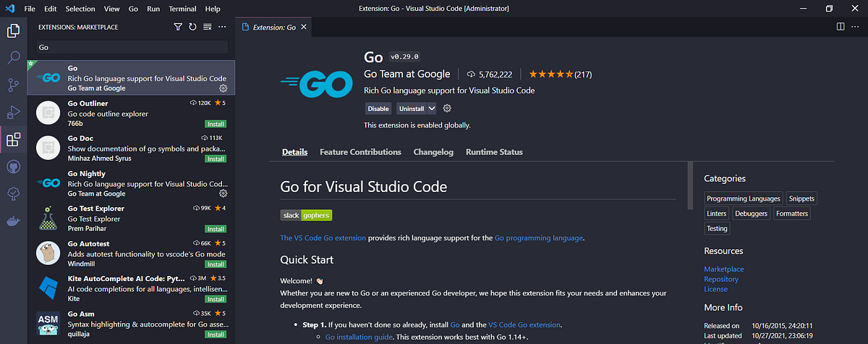Open the GitHub view in activity bar
The height and width of the screenshot is (344, 868).
pyautogui.click(x=13, y=167)
